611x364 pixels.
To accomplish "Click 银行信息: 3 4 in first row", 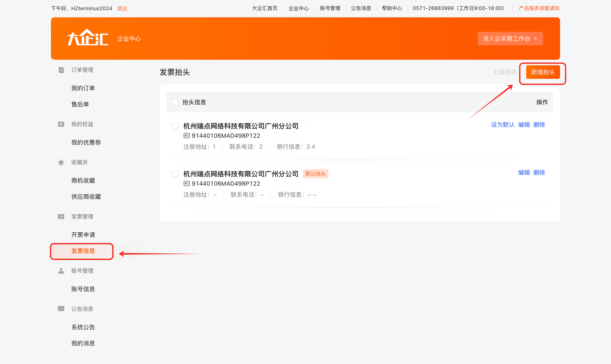I will click(296, 147).
